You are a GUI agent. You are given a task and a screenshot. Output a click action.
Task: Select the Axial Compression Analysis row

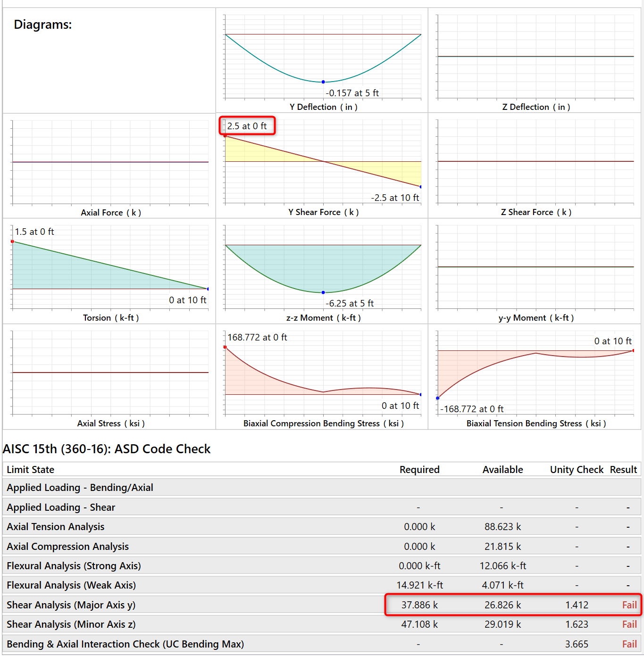click(x=68, y=547)
